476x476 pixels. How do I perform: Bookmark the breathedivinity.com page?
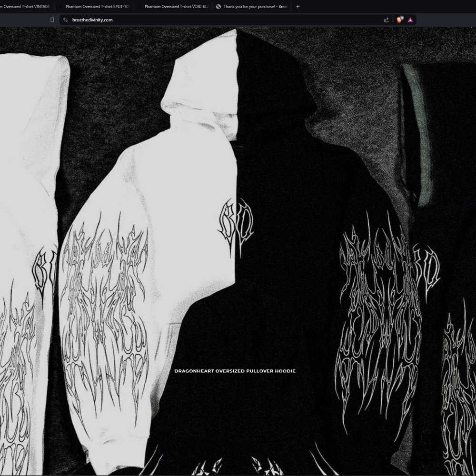click(52, 20)
